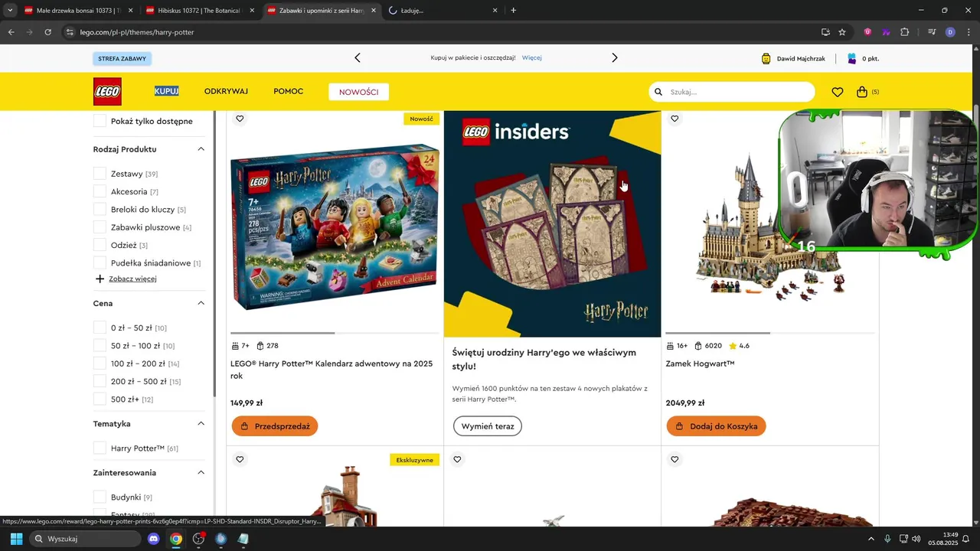Add Zamek Hogwart to wishlist via heart icon

pos(675,119)
